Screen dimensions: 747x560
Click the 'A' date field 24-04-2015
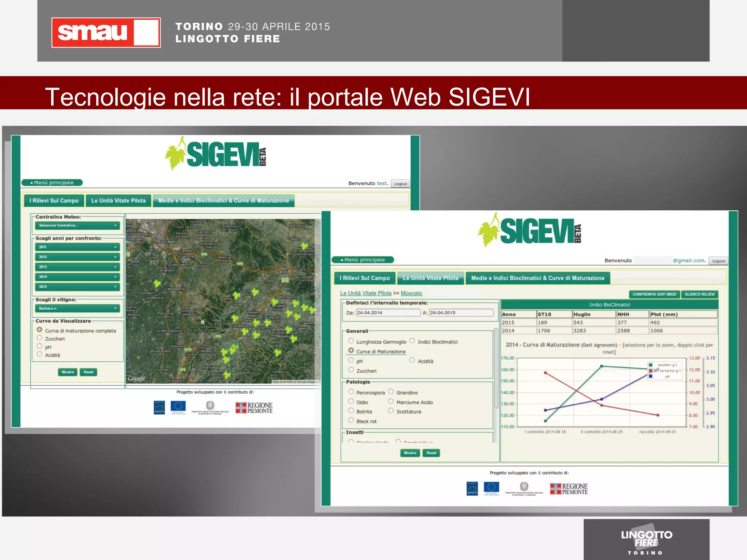461,313
